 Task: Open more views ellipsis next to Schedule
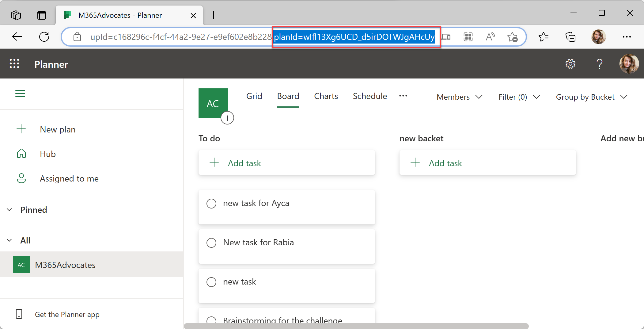(x=403, y=96)
